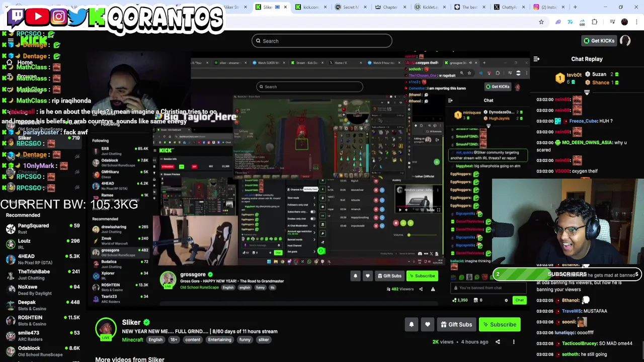Viewport: 644px width, 362px height.
Task: Close the active Sliker tab
Action: click(x=285, y=7)
